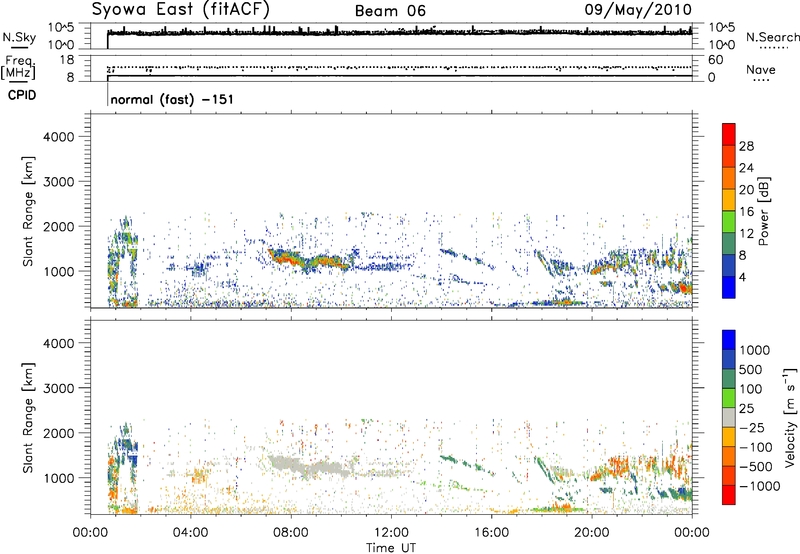This screenshot has height=554, width=800.
Task: Click the date '09/May/2010'
Action: [638, 10]
